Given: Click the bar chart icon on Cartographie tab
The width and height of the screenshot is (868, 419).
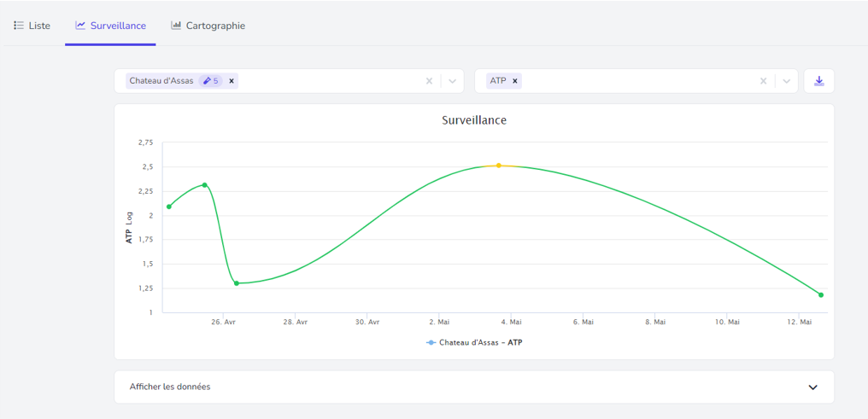Looking at the screenshot, I should [176, 26].
